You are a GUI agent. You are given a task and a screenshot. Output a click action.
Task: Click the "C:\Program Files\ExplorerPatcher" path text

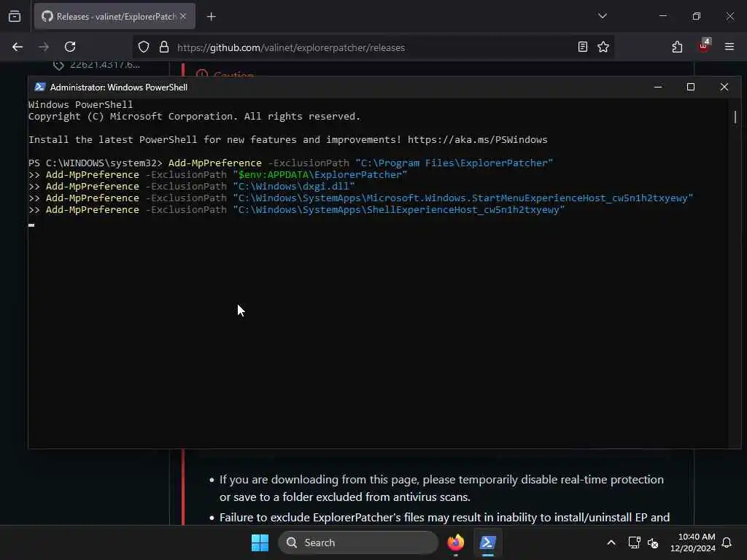tap(454, 163)
